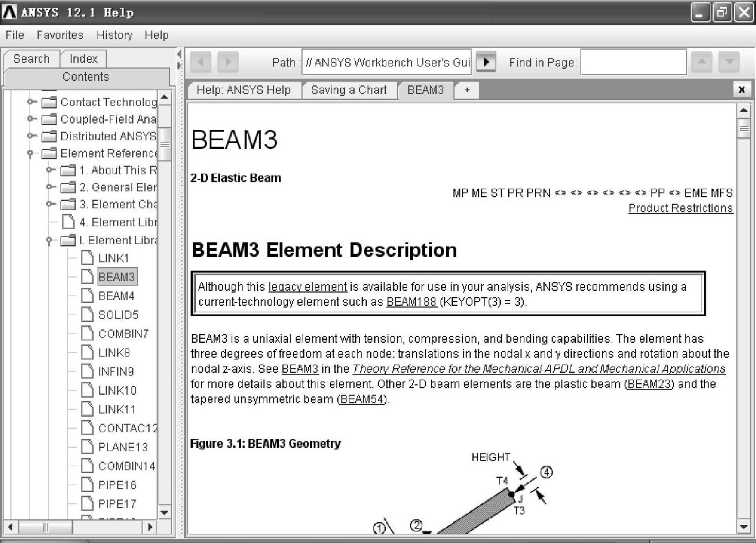Collapse the Element Reference tree node
The image size is (756, 543).
pos(31,154)
